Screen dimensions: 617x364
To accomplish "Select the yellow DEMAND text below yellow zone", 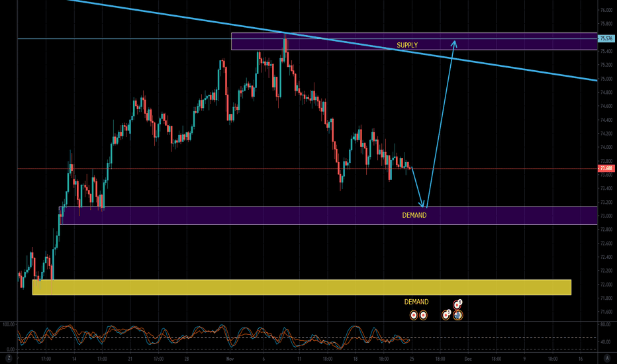I will click(416, 302).
